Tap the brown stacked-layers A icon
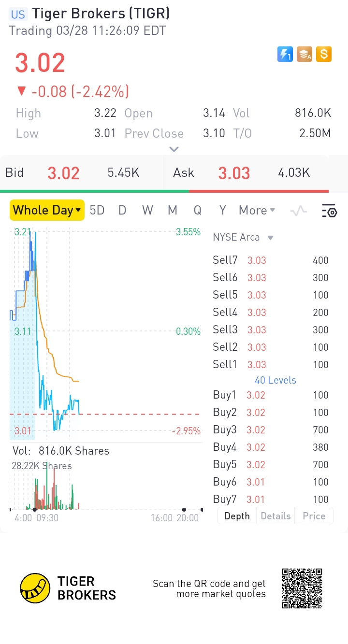348x644 pixels. 304,55
